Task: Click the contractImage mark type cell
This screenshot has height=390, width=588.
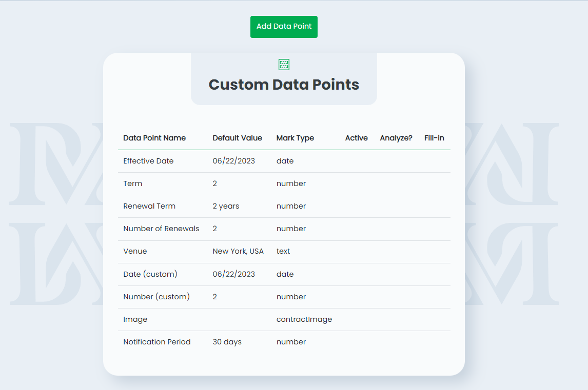Action: click(x=304, y=319)
